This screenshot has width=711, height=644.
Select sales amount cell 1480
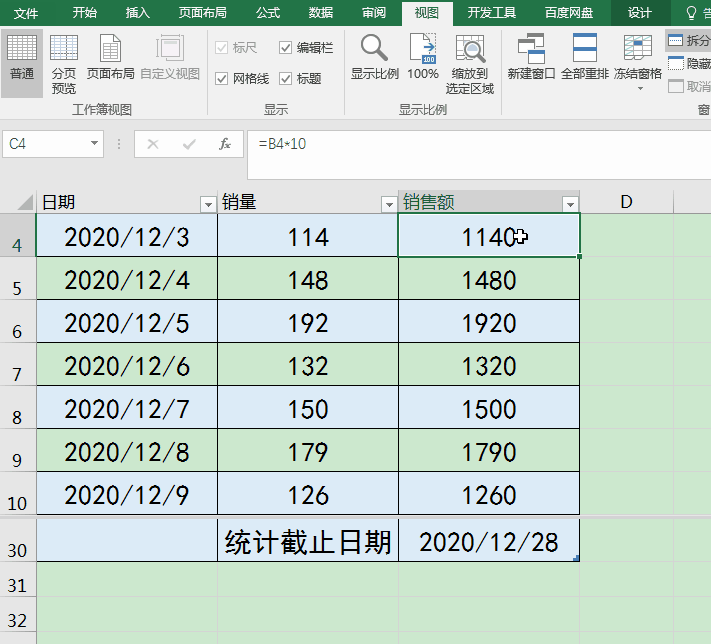click(x=489, y=279)
